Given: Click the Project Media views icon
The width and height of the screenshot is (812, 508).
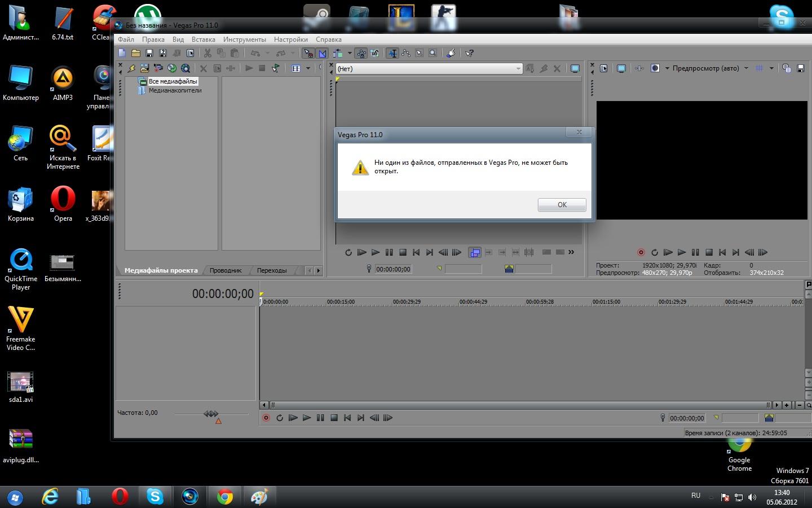Looking at the screenshot, I should pyautogui.click(x=296, y=68).
